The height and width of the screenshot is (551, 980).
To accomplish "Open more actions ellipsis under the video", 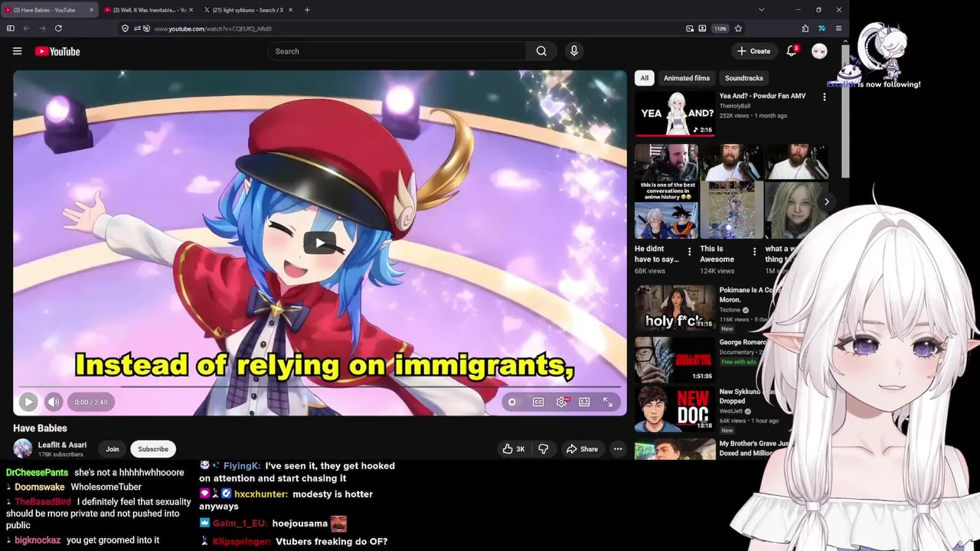I will coord(618,449).
